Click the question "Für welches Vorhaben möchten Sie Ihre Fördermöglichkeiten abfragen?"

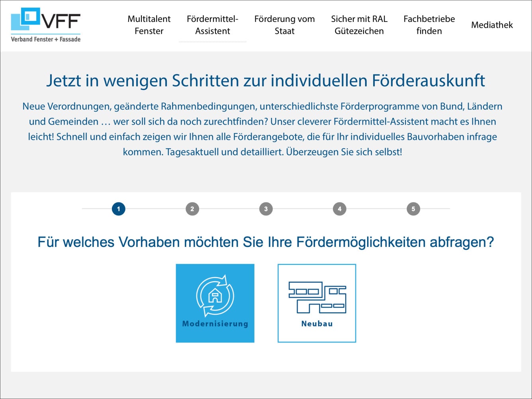266,242
